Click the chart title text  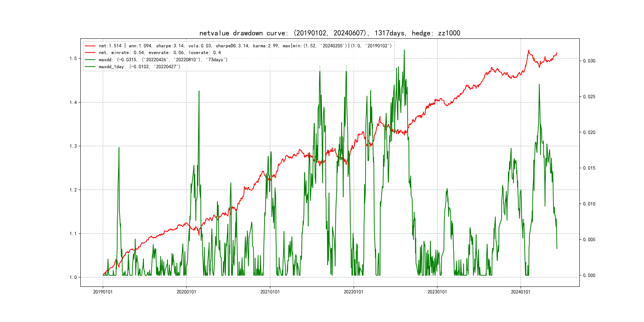330,33
